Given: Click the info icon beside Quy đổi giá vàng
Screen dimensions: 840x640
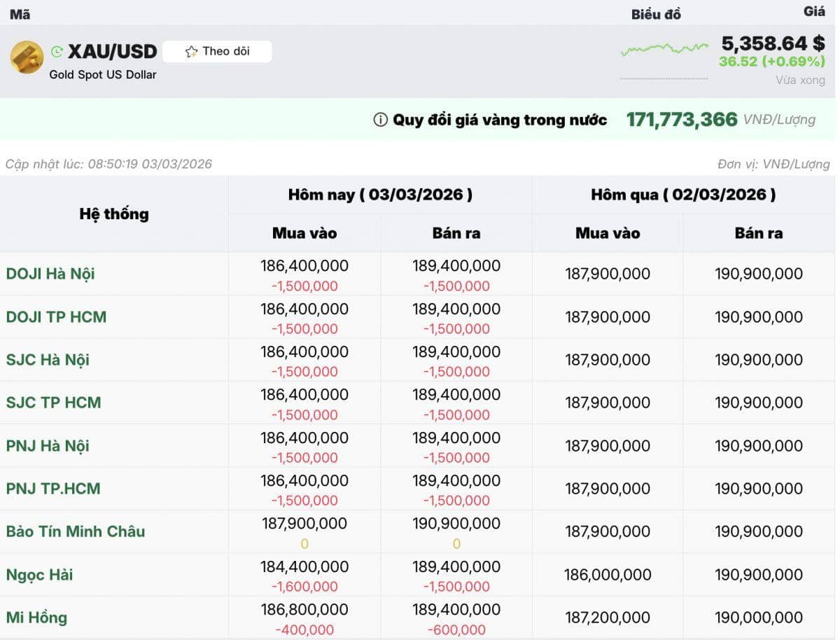Looking at the screenshot, I should pos(380,120).
